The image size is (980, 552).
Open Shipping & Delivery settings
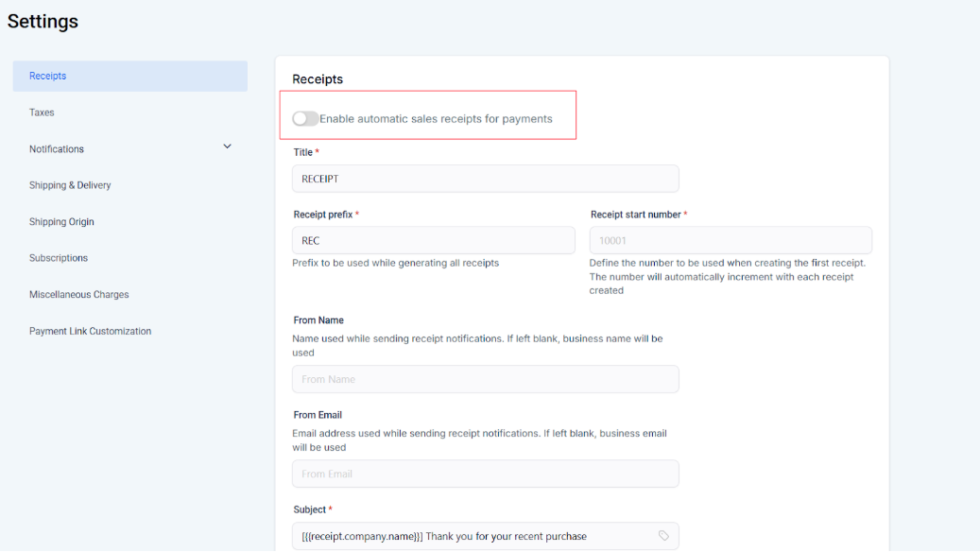click(x=70, y=185)
